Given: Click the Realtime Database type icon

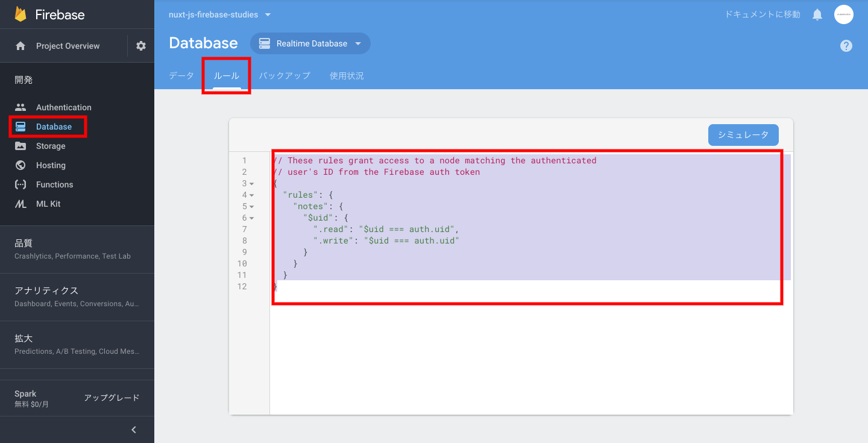Looking at the screenshot, I should click(x=264, y=43).
